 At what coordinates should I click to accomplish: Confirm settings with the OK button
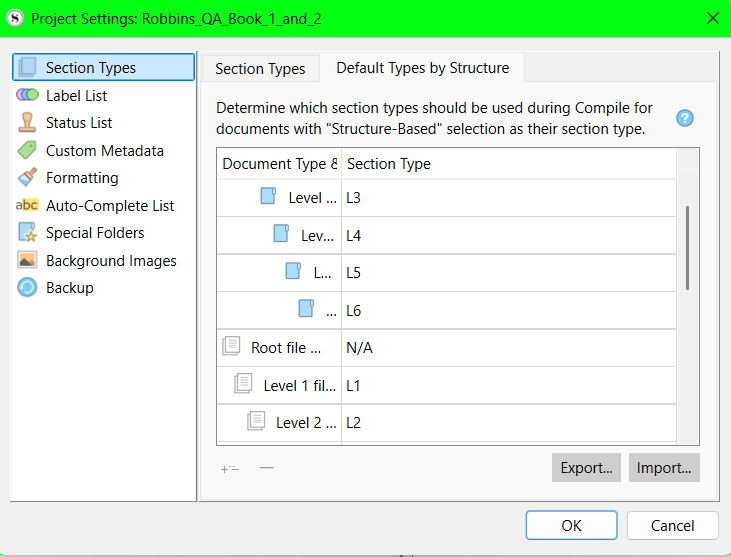pos(572,525)
